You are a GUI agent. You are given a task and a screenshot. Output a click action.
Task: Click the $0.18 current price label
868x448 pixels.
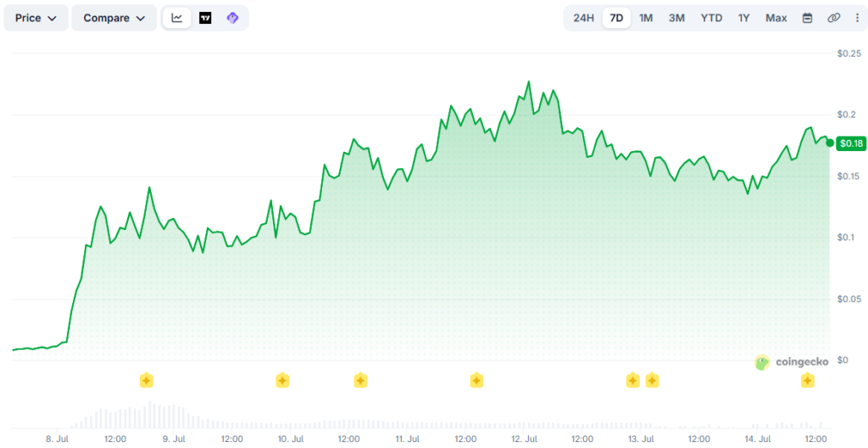[x=851, y=143]
